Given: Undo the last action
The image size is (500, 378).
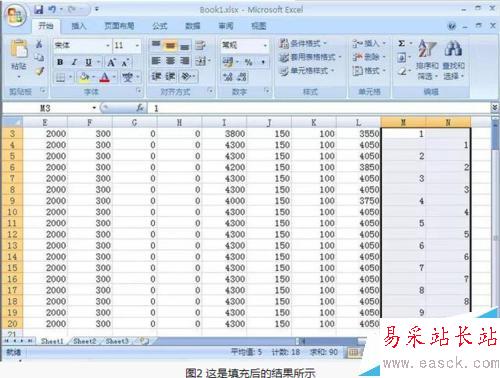Looking at the screenshot, I should point(52,10).
